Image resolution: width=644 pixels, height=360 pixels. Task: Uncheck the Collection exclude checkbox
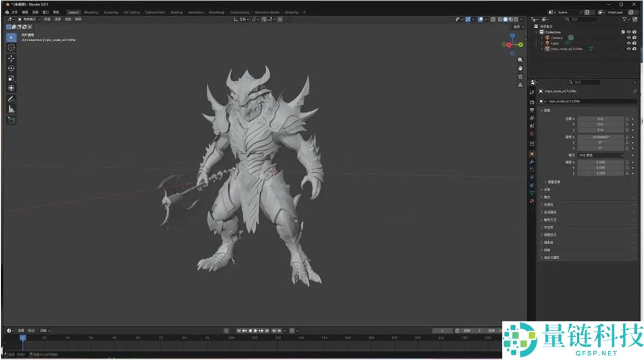(623, 32)
